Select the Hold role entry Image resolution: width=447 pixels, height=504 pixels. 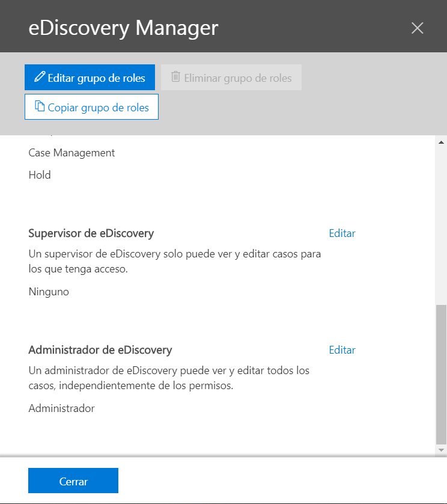[40, 175]
